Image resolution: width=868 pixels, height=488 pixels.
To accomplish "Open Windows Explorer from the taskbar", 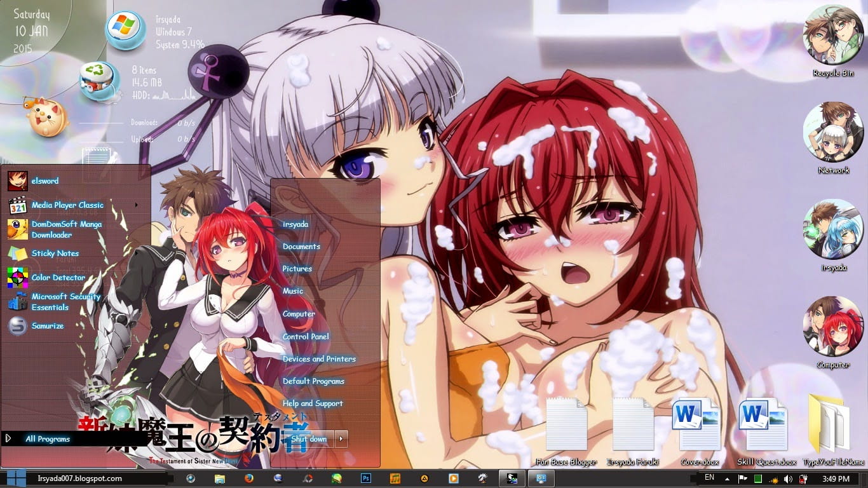I will pyautogui.click(x=219, y=478).
